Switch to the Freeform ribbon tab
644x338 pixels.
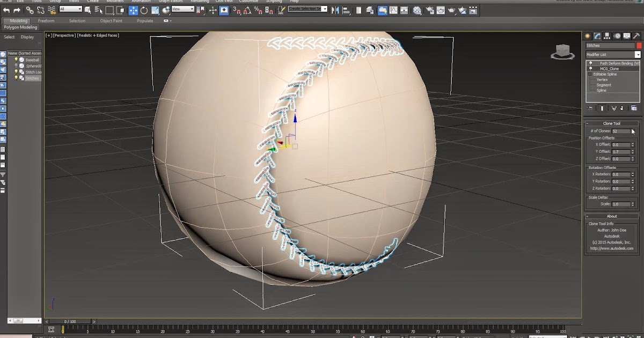click(x=47, y=20)
